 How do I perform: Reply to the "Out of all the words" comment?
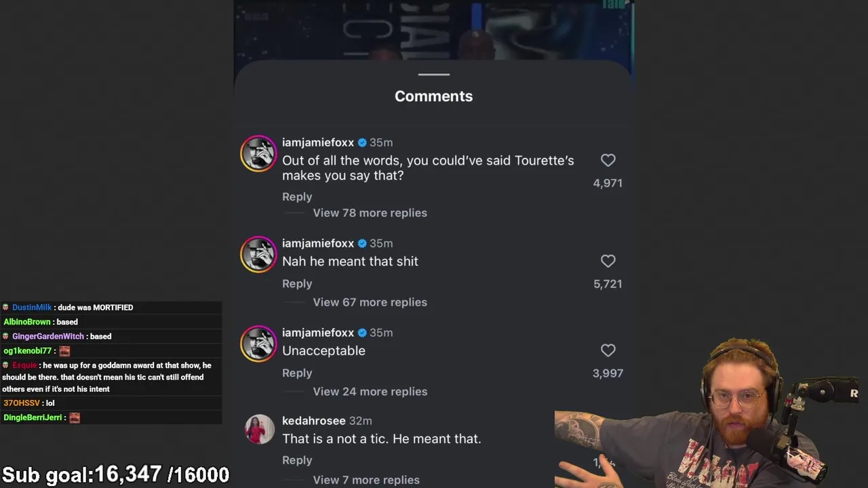(297, 197)
